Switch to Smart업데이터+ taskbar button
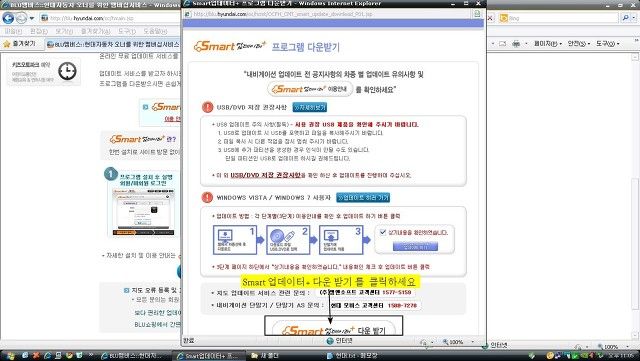 (208, 356)
